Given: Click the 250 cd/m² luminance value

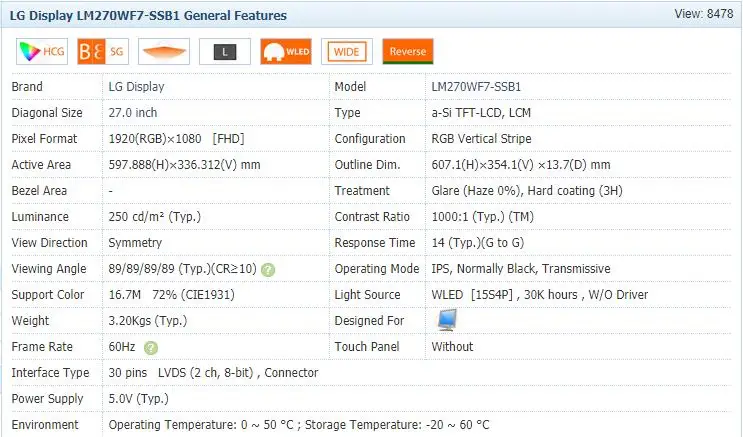Looking at the screenshot, I should tap(154, 217).
